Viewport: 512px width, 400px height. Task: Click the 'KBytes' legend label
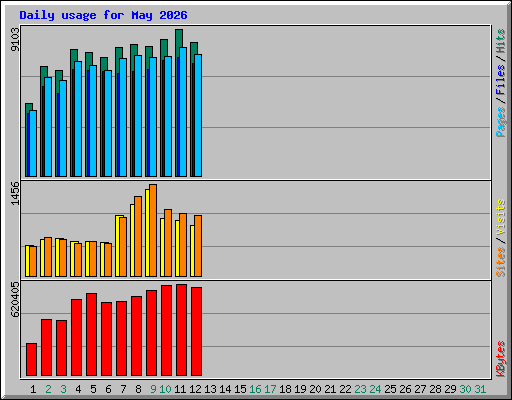[x=501, y=359]
